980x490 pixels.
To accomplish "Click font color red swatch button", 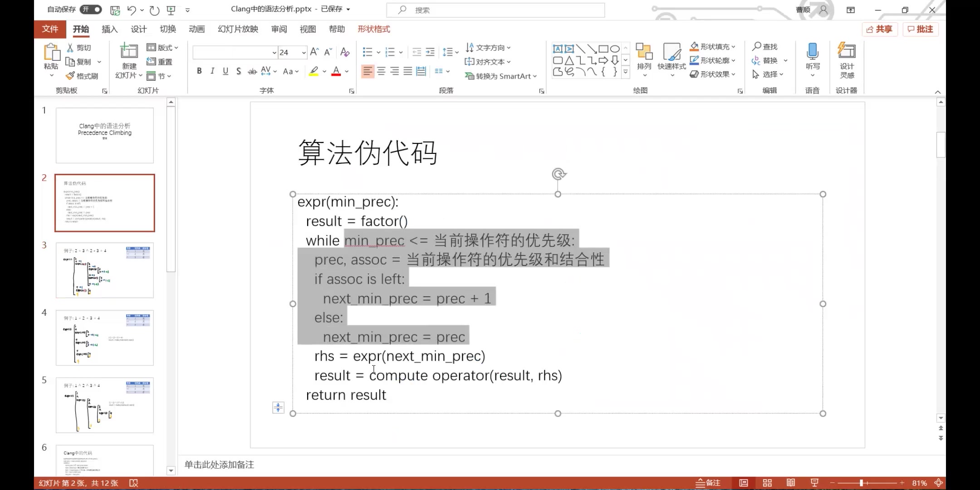I will (336, 71).
